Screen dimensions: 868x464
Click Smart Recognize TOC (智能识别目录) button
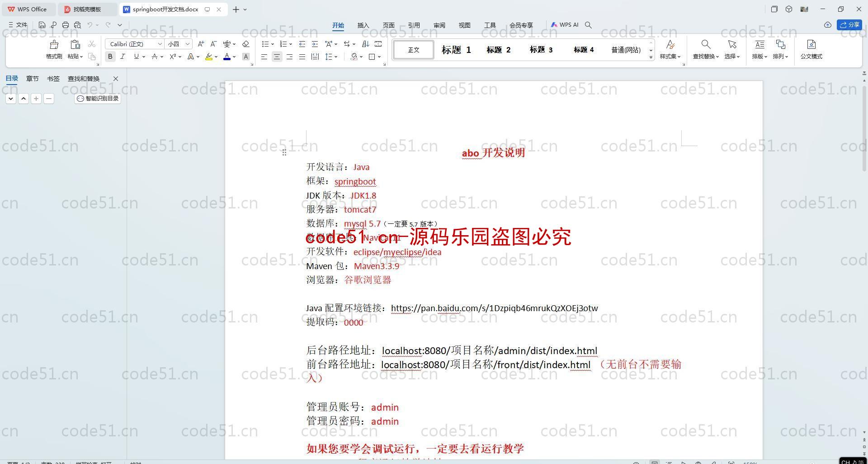(x=98, y=98)
